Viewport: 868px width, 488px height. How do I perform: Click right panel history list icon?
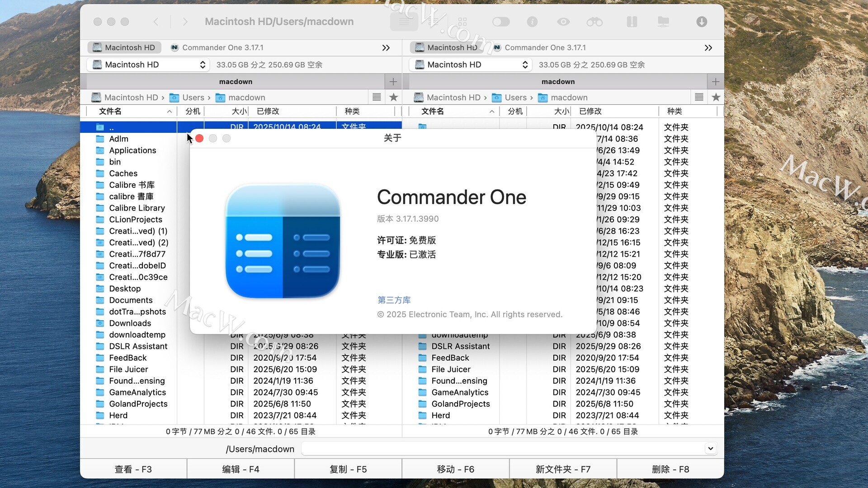[699, 97]
